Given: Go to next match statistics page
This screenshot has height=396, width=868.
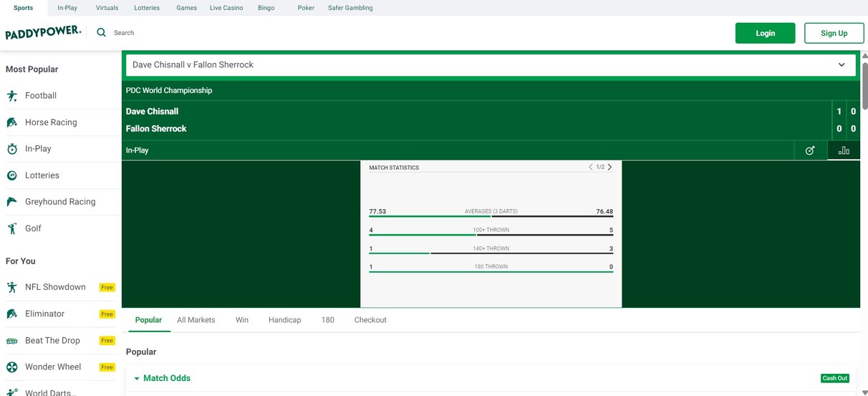Looking at the screenshot, I should click(609, 167).
